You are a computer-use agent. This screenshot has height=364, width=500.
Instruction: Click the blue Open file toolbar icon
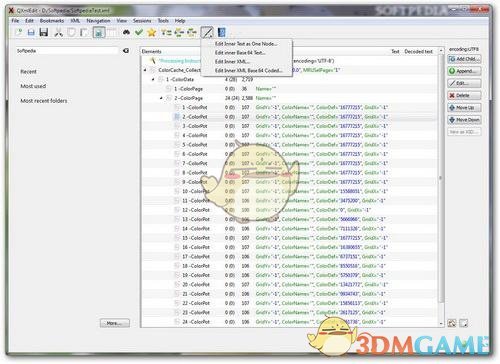[x=31, y=32]
